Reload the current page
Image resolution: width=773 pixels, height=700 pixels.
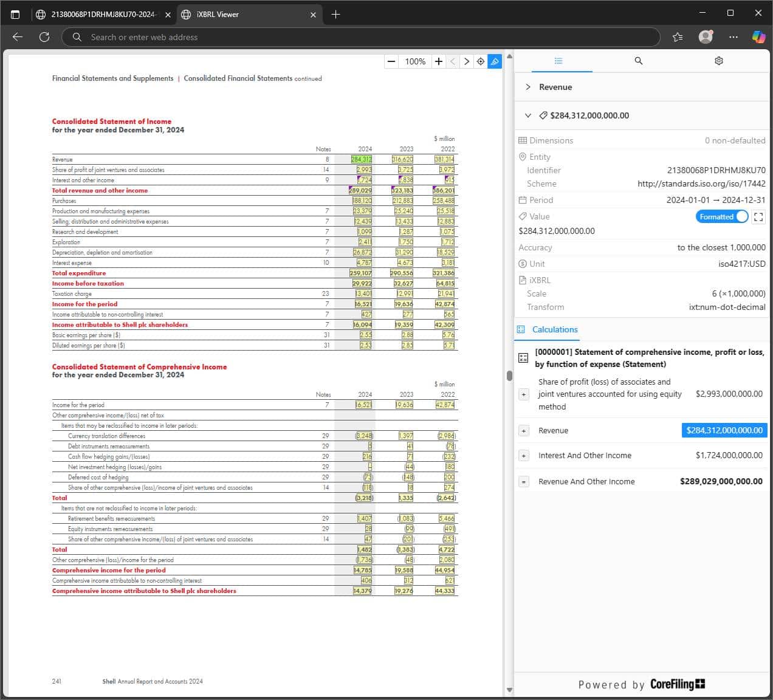[44, 37]
